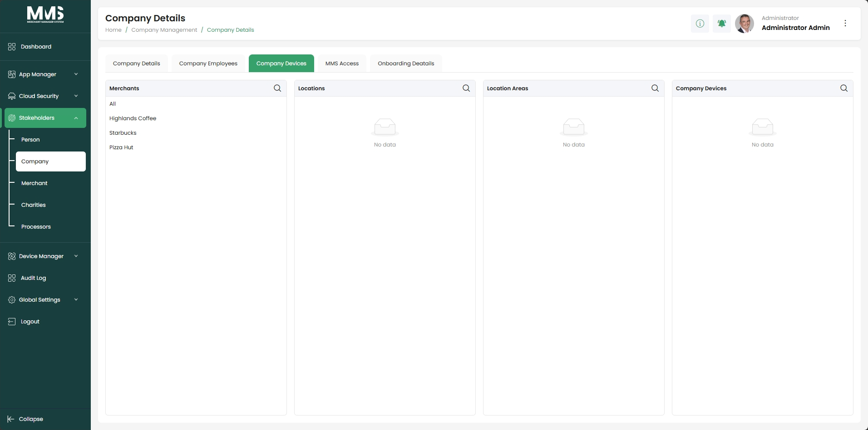Search in the Company Devices panel

point(844,88)
